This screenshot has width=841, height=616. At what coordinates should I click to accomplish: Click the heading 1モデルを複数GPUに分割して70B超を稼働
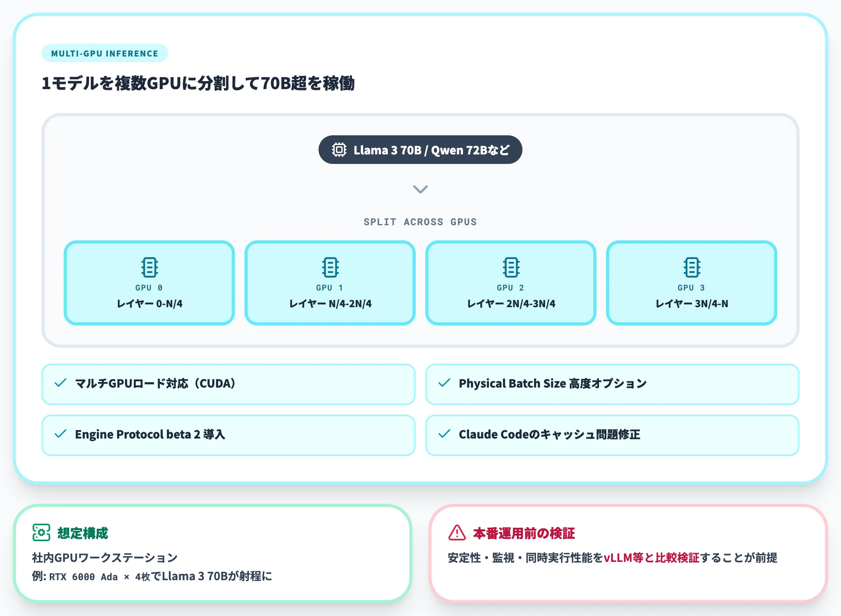198,83
